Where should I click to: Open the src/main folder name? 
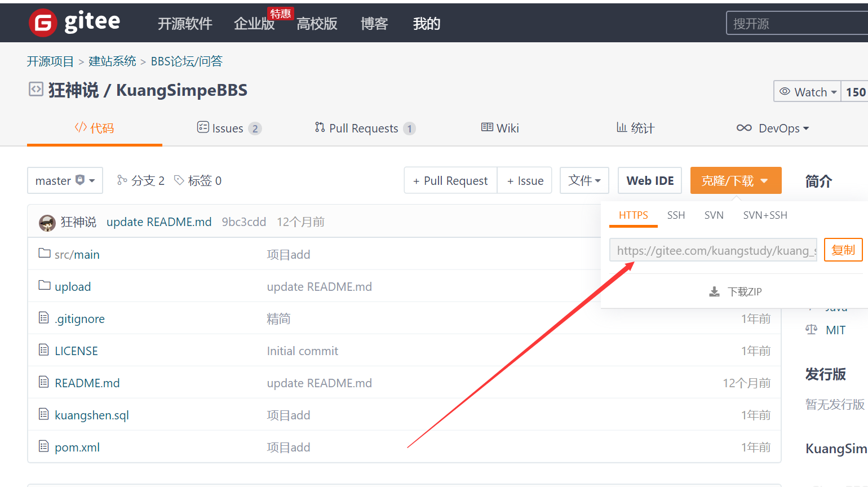pos(77,254)
